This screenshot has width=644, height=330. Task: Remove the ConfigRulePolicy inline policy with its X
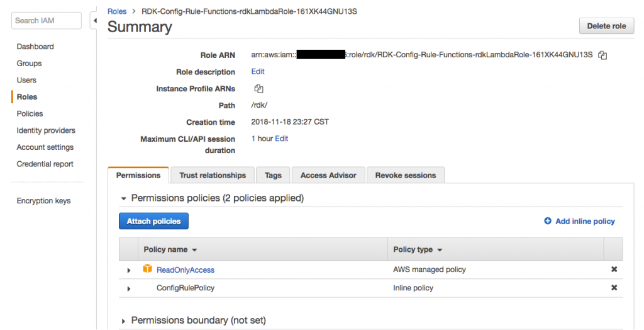(x=614, y=288)
